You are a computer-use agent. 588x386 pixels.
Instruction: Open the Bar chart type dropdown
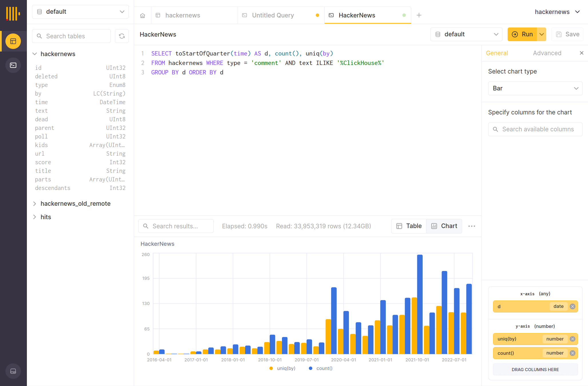(x=535, y=88)
